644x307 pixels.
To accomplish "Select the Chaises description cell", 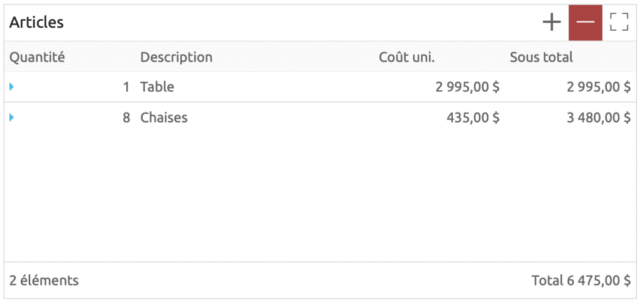I will coord(164,117).
